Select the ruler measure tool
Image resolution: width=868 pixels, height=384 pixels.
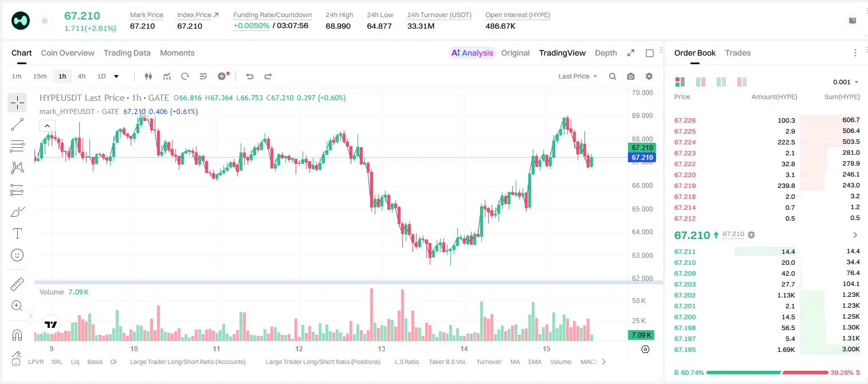(x=17, y=284)
